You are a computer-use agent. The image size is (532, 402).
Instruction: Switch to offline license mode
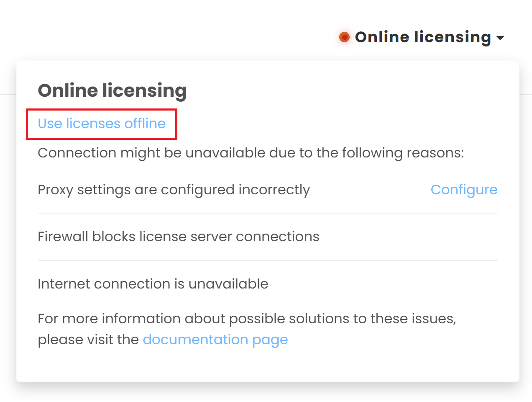[101, 124]
